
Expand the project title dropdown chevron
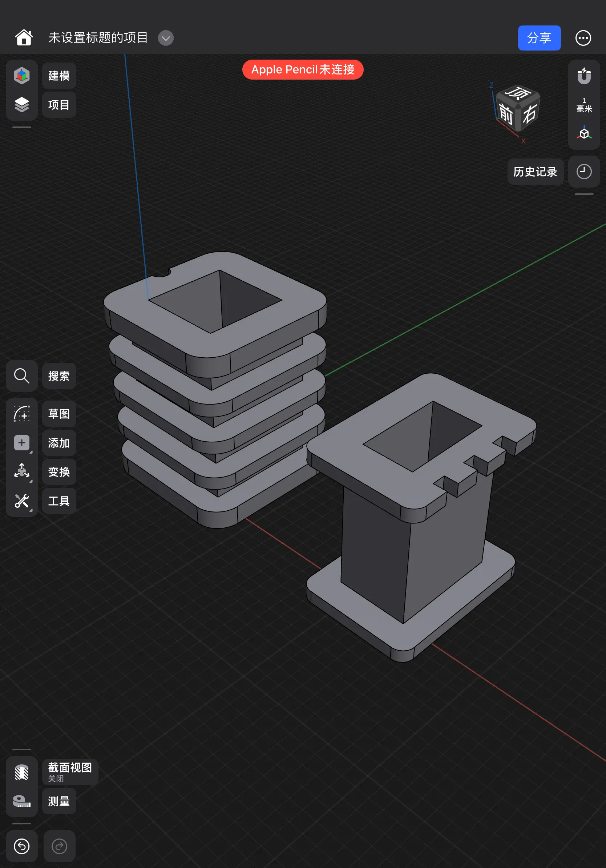[165, 38]
